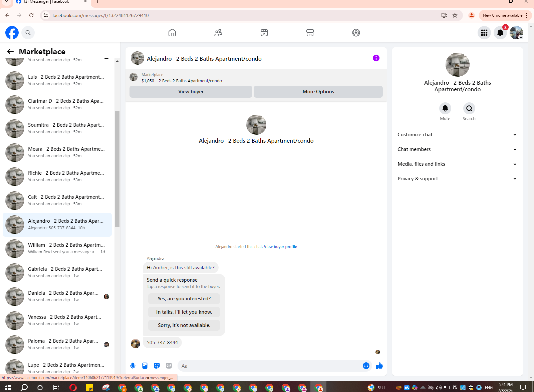The image size is (534, 392).
Task: Send quick reply "Yes, are you interested?"
Action: click(184, 299)
